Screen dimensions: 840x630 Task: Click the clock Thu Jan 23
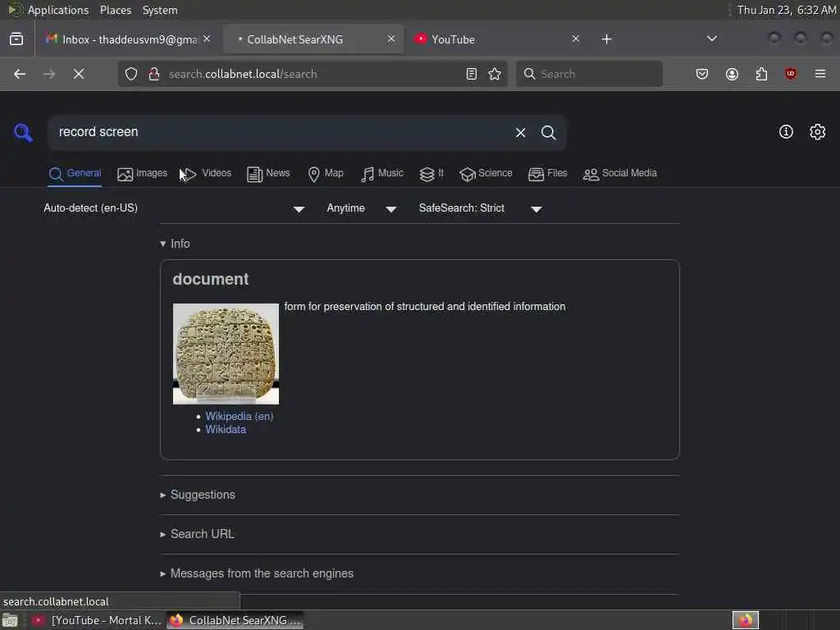(786, 10)
